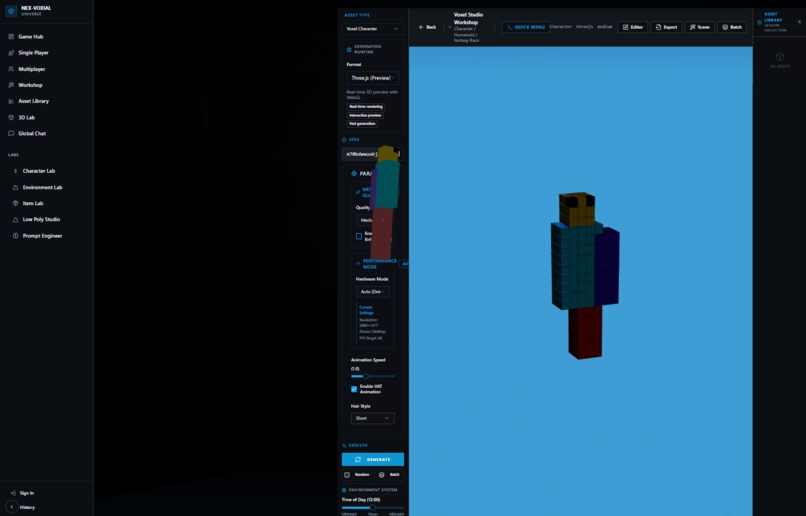806x516 pixels.
Task: Click the Generation Runtime section icon
Action: (x=349, y=49)
